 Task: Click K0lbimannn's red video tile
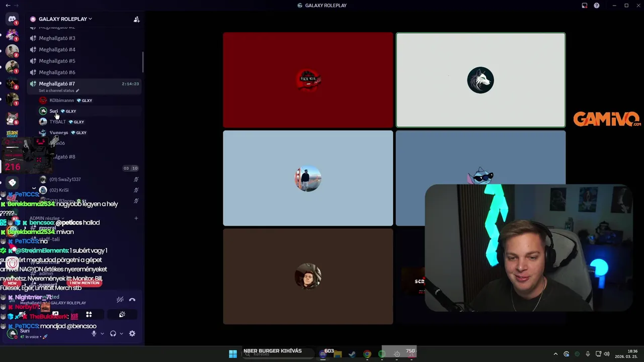[308, 80]
